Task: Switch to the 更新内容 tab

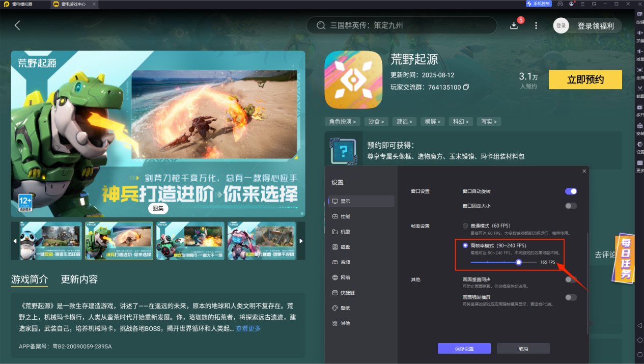Action: click(x=79, y=279)
